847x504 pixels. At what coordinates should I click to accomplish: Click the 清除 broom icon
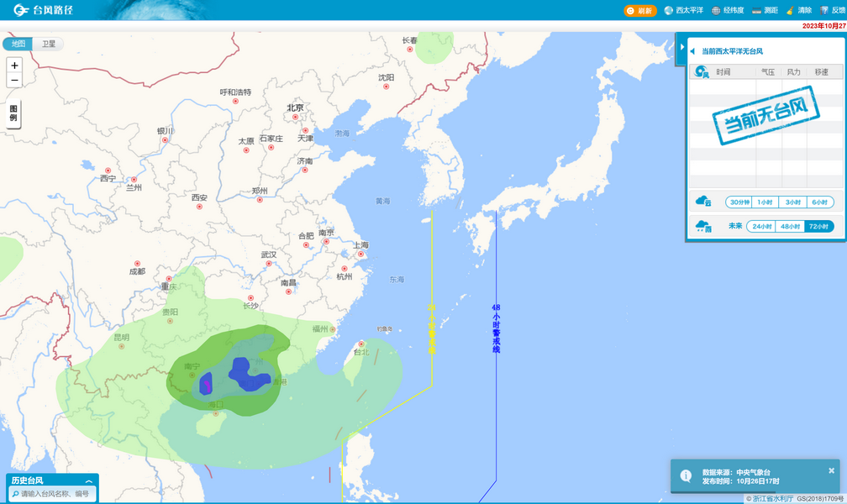point(790,10)
